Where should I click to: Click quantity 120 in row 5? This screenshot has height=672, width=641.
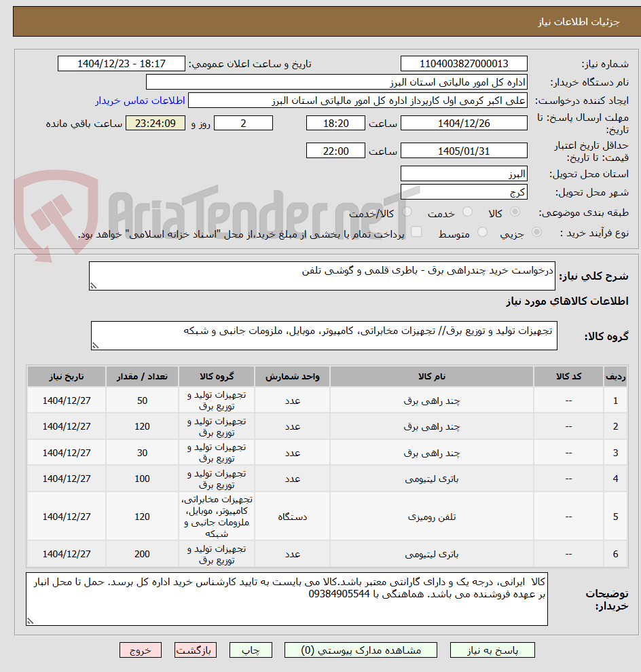click(x=142, y=517)
